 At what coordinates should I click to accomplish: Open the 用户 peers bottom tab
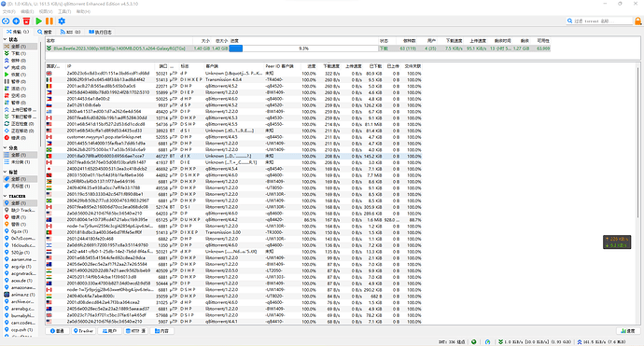coord(109,331)
